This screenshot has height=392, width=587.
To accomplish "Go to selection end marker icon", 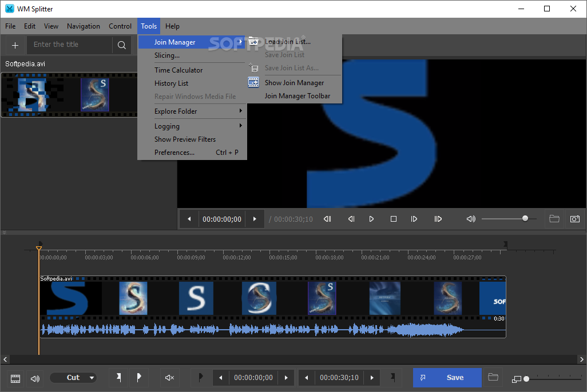I will click(x=392, y=377).
